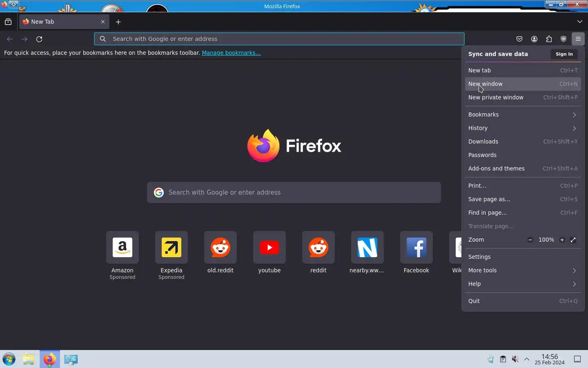Viewport: 588px width, 368px height.
Task: Click Sign In button in menu
Action: 564,54
